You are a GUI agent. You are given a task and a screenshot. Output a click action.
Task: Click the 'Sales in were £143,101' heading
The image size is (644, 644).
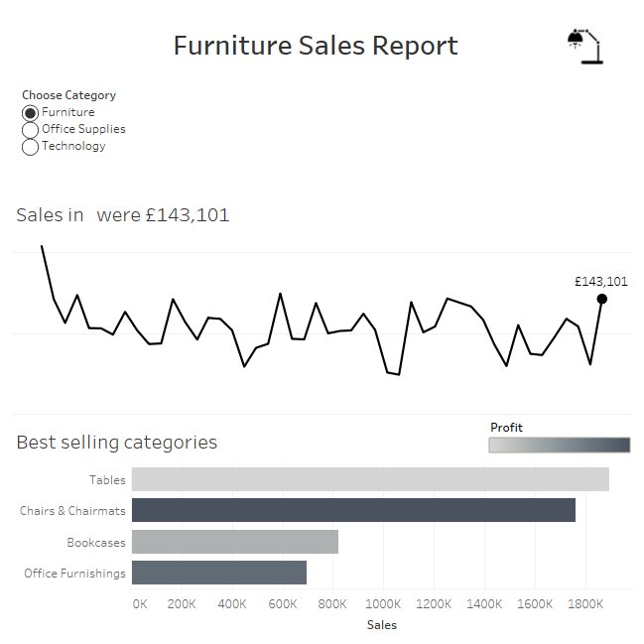(123, 215)
